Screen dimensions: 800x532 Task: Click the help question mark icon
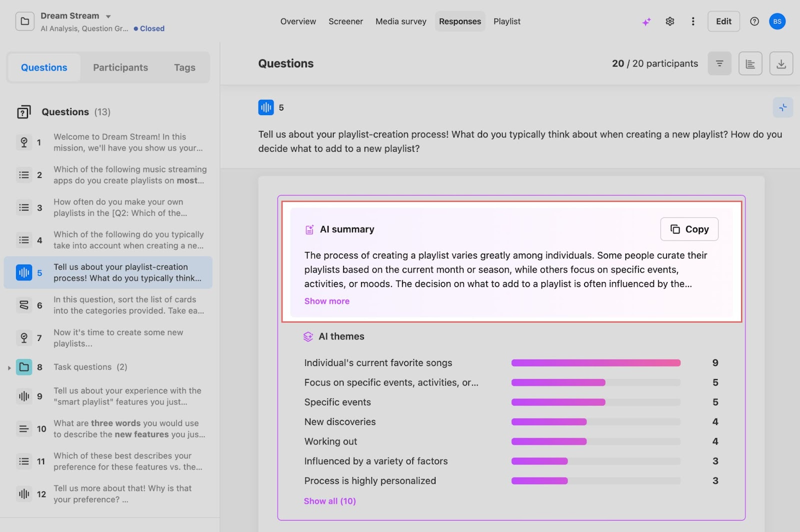pos(754,21)
